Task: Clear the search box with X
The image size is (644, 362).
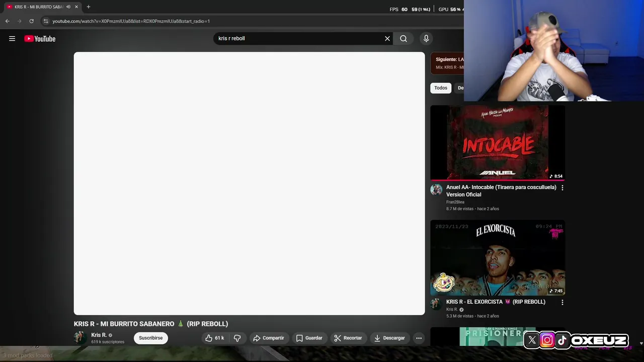Action: click(x=387, y=39)
